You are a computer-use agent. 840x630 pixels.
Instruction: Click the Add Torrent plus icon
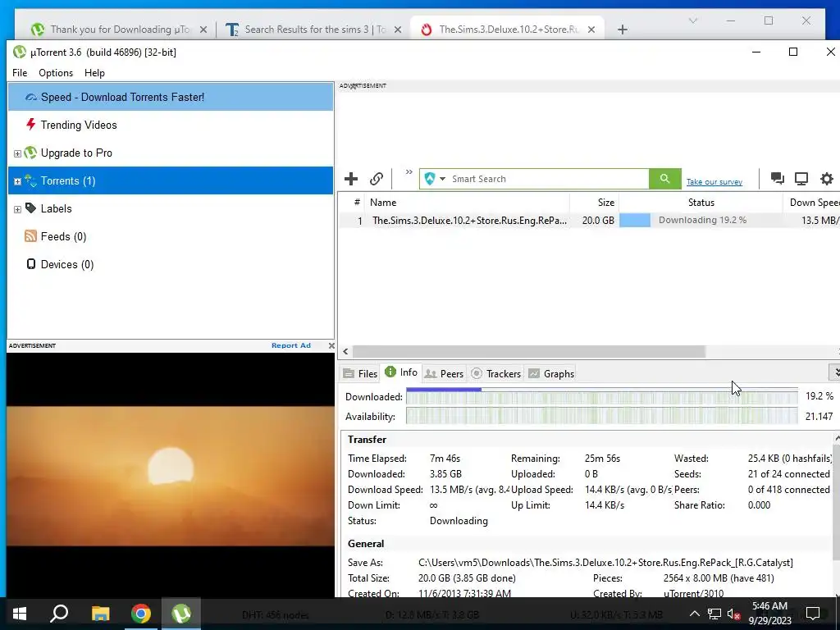(x=351, y=179)
